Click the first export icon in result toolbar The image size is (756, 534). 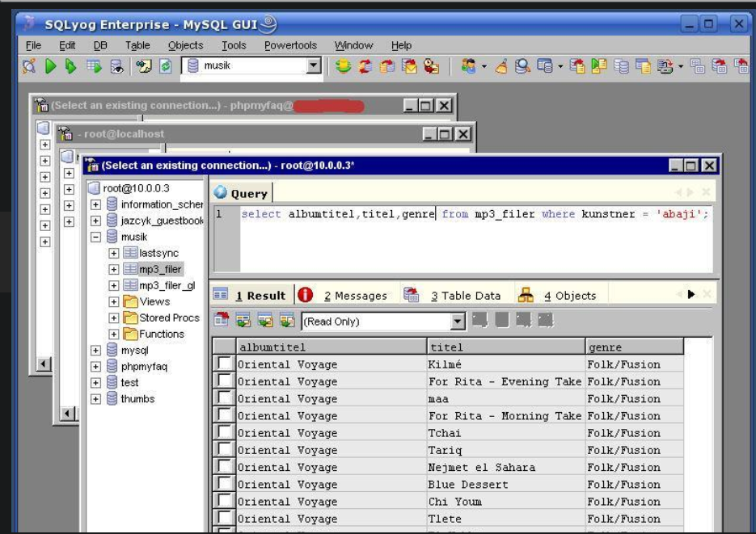[222, 319]
